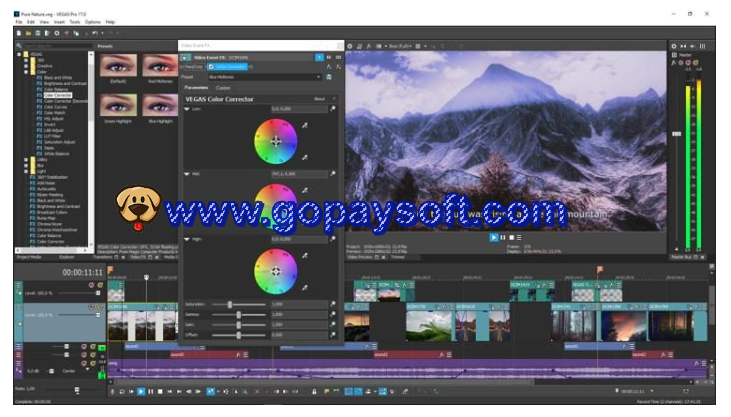This screenshot has width=731, height=417.
Task: Collapse the Mid color wheel section
Action: [x=187, y=174]
